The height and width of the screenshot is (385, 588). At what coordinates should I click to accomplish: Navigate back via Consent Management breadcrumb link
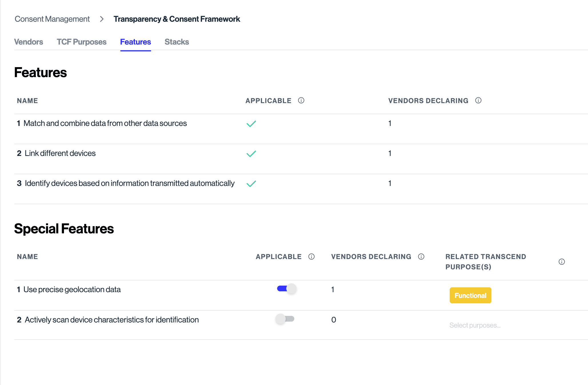52,19
